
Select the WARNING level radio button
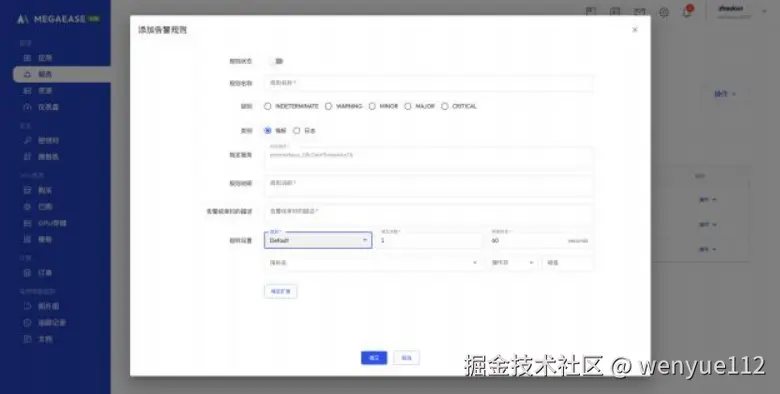coord(328,106)
